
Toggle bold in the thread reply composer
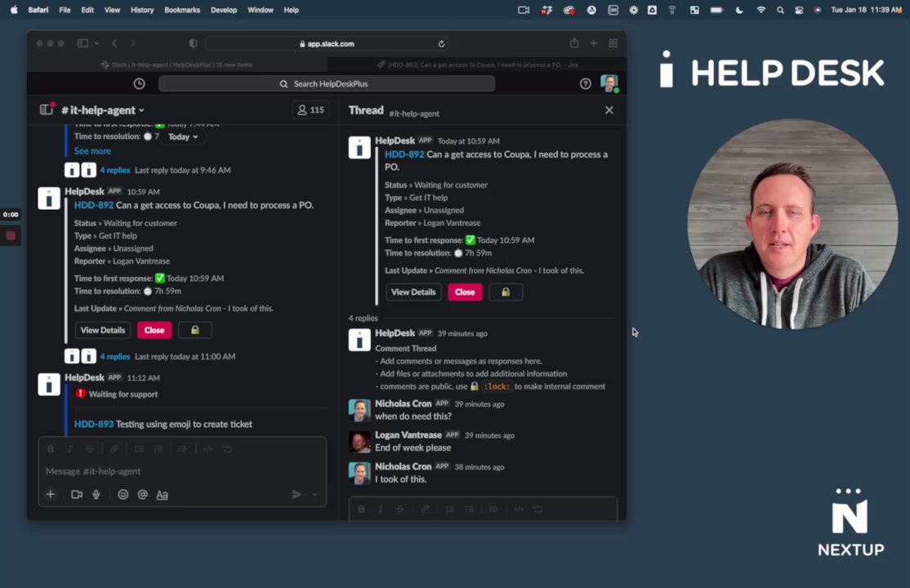point(361,509)
